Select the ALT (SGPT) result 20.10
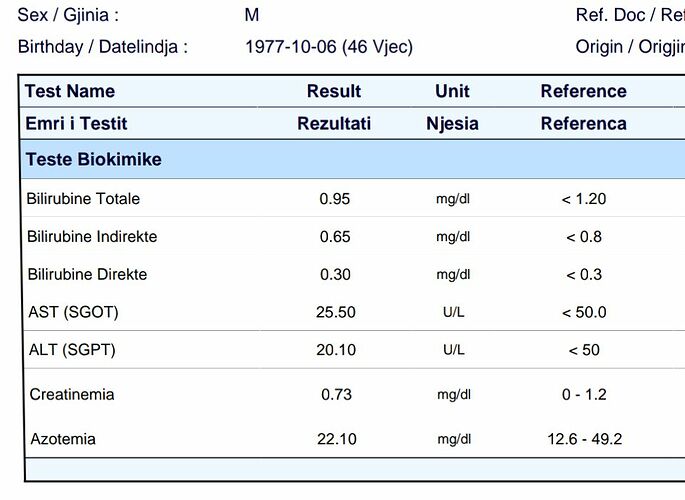This screenshot has width=685, height=500. click(336, 350)
